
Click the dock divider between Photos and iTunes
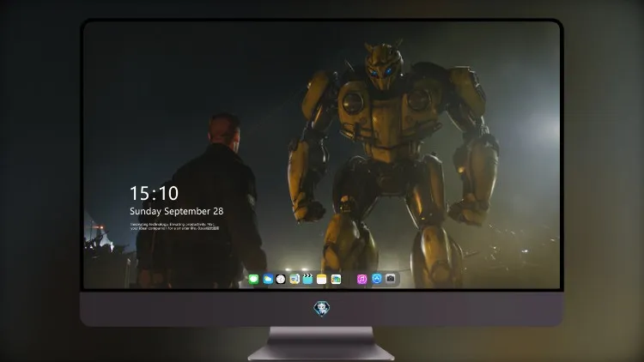349,279
